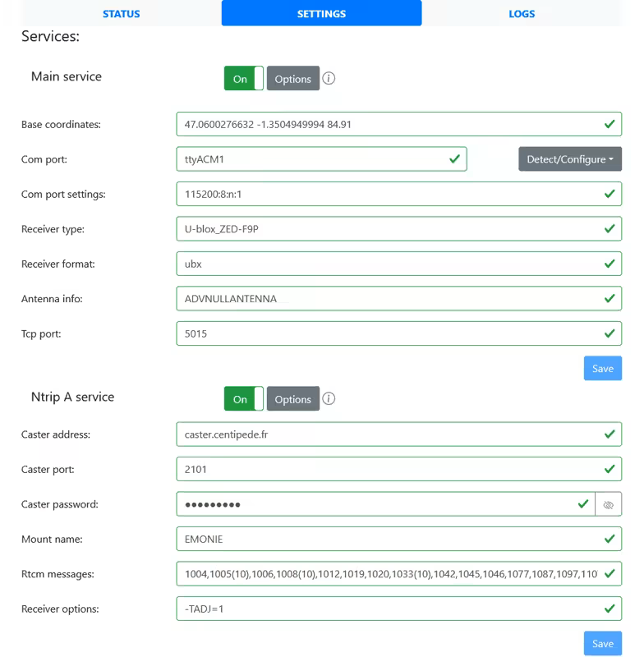The height and width of the screenshot is (657, 644).
Task: Switch to the Status tab
Action: (121, 14)
